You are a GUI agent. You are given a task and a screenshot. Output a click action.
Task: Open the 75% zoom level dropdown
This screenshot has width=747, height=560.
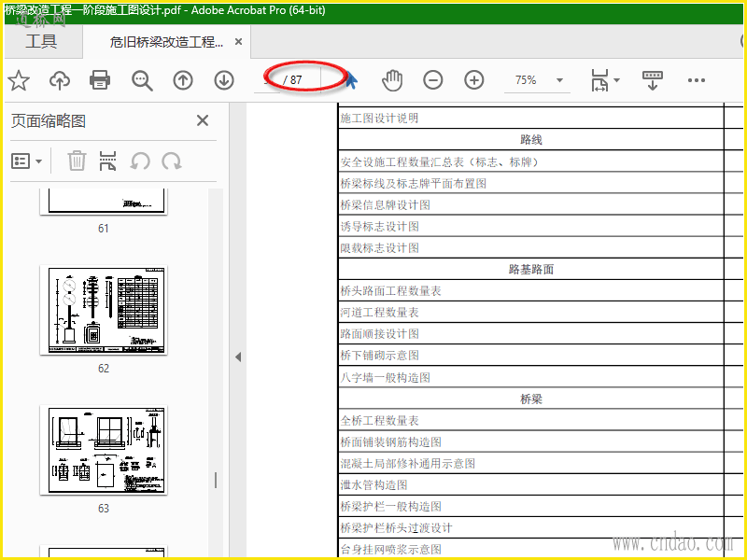(560, 80)
